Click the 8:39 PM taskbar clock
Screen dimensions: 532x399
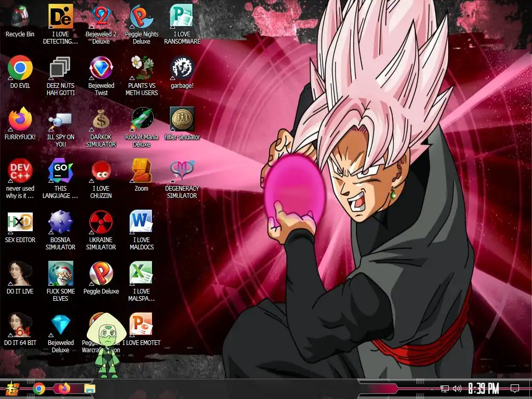click(x=483, y=389)
